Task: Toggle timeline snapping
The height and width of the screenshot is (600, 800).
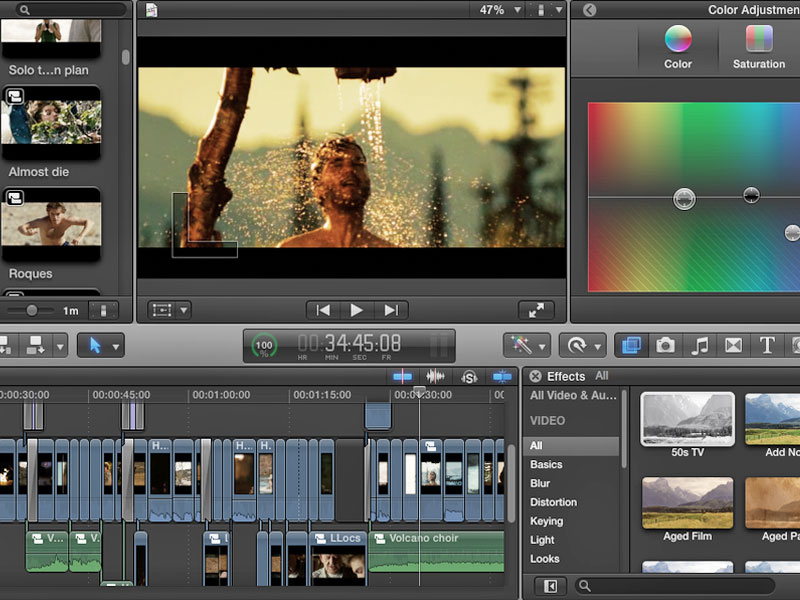Action: pyautogui.click(x=502, y=377)
